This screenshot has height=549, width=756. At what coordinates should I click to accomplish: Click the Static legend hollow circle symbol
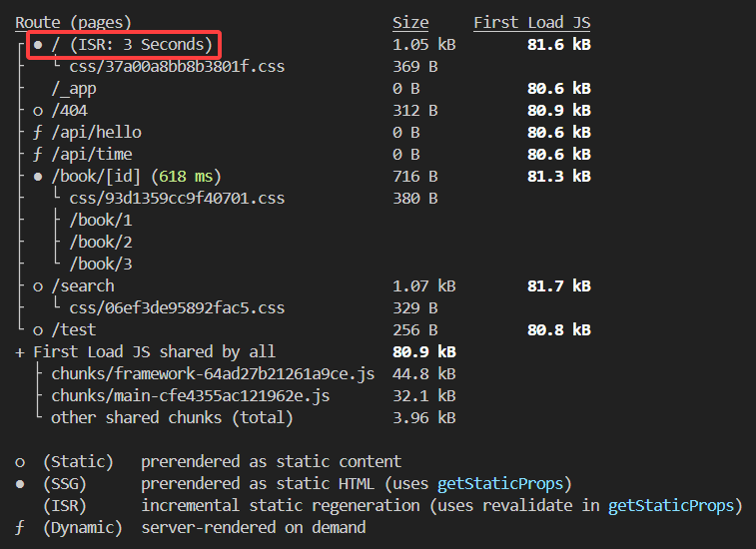(20, 463)
